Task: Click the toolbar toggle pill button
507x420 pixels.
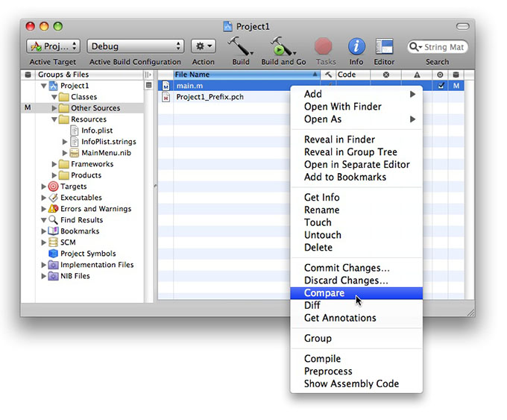Action: tap(463, 26)
